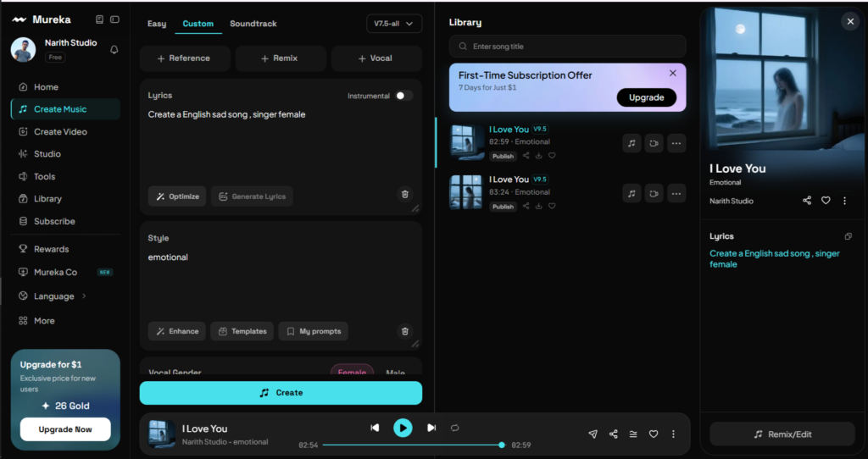The width and height of the screenshot is (868, 459).
Task: Click the Remix/Edit button
Action: point(782,434)
